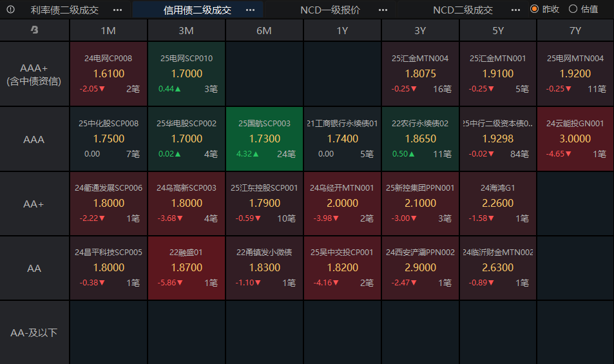Click 25吴中交投CP001 bond name
This screenshot has height=364, width=614.
tap(342, 252)
